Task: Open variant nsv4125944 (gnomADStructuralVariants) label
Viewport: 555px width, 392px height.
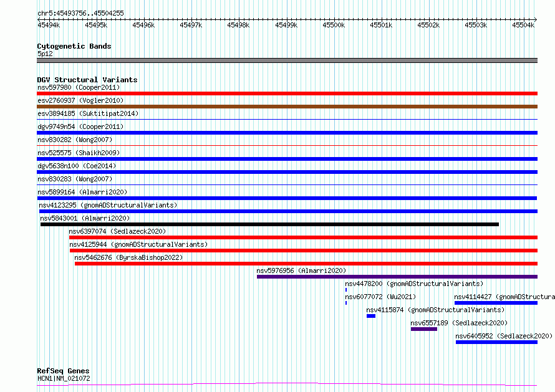Action: tap(138, 244)
